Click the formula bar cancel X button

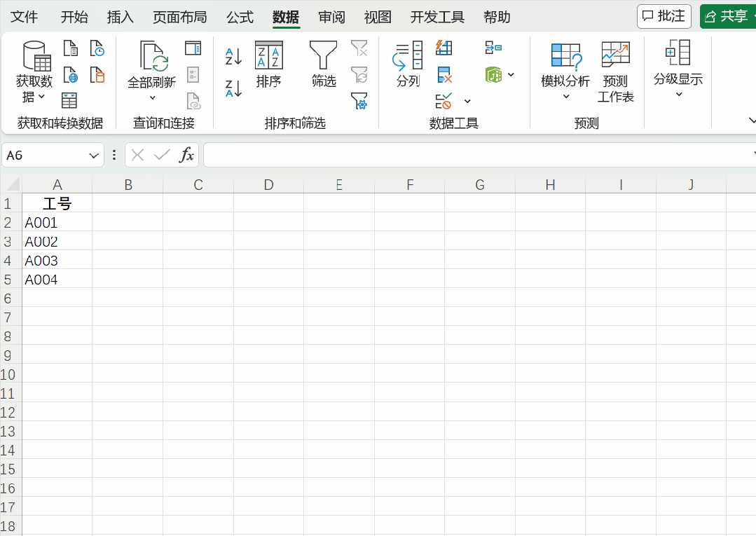pos(137,156)
